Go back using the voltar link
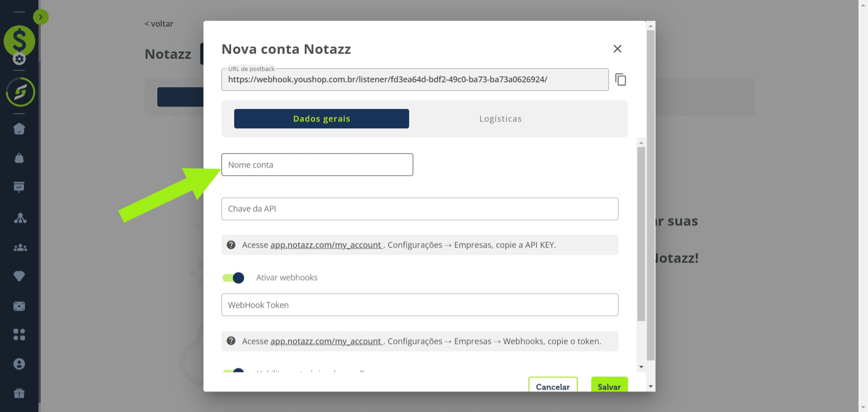 pyautogui.click(x=159, y=24)
